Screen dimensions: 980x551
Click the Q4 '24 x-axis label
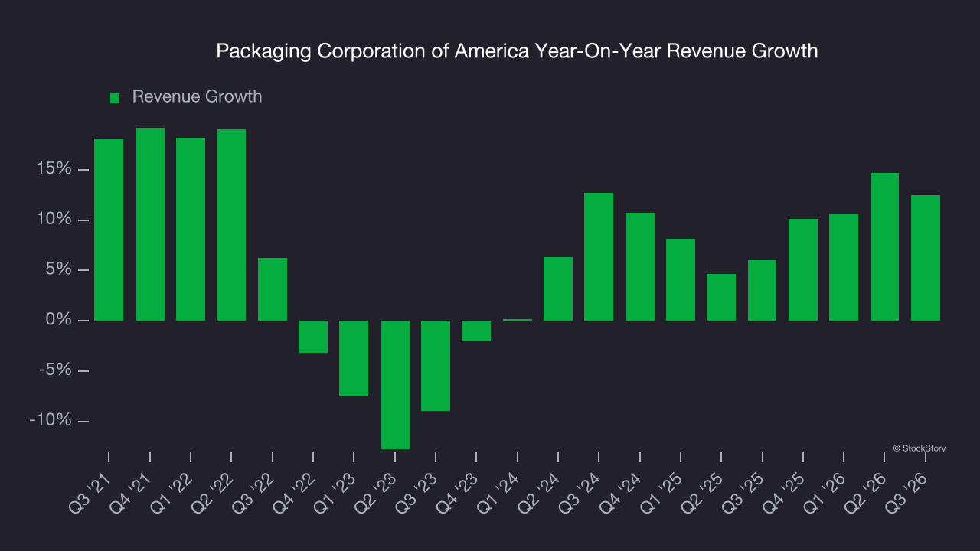(x=620, y=494)
